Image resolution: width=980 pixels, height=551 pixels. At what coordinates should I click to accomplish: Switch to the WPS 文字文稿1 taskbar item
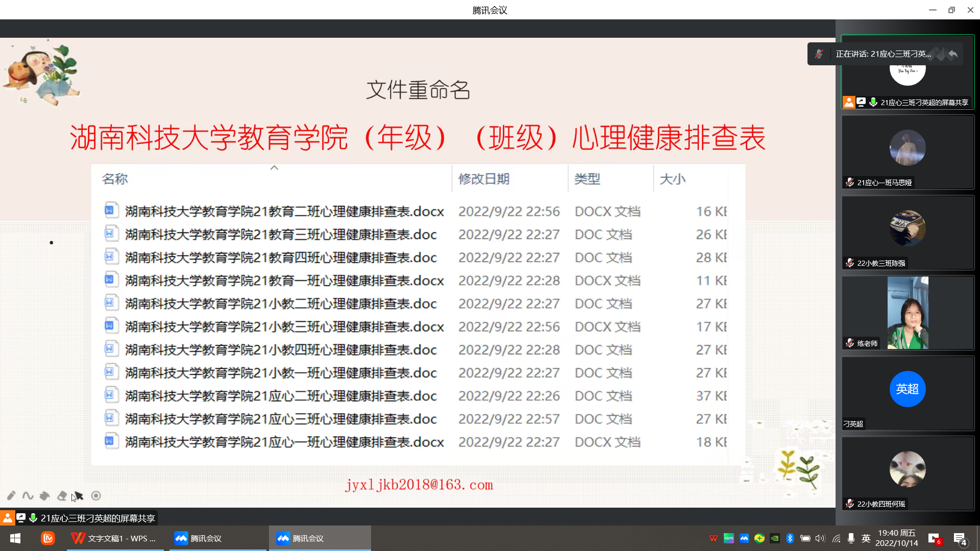tap(115, 538)
